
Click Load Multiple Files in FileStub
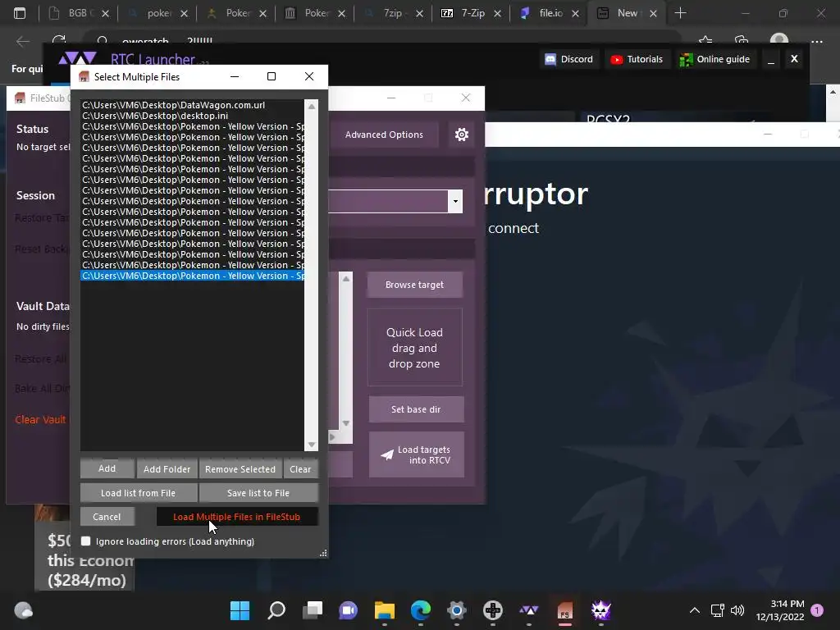pyautogui.click(x=236, y=517)
